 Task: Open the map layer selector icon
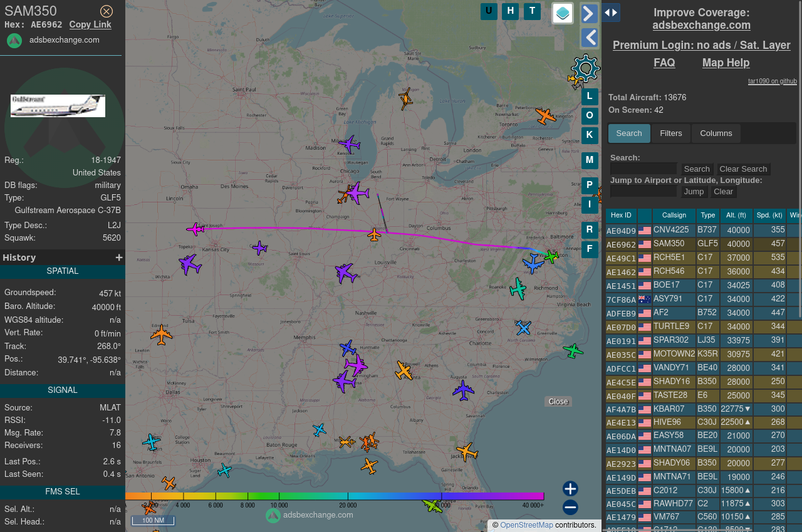click(x=563, y=13)
